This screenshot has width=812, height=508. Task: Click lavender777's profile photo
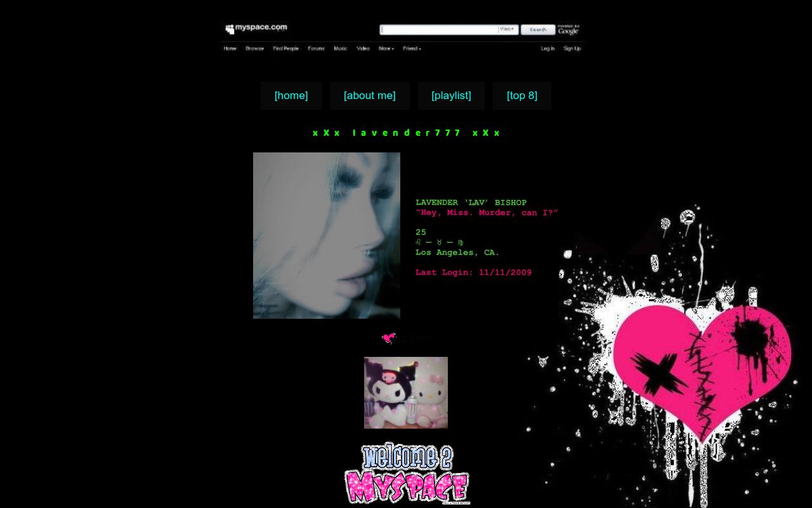click(x=326, y=235)
